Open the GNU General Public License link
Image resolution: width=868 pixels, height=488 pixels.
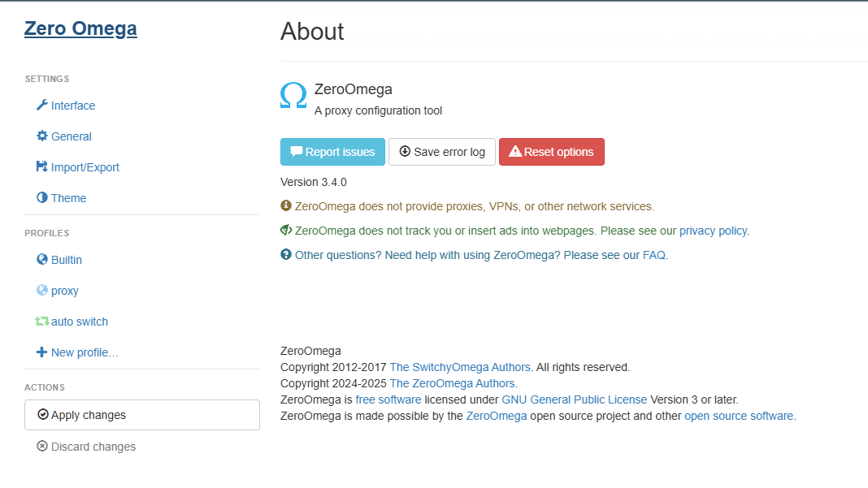574,399
